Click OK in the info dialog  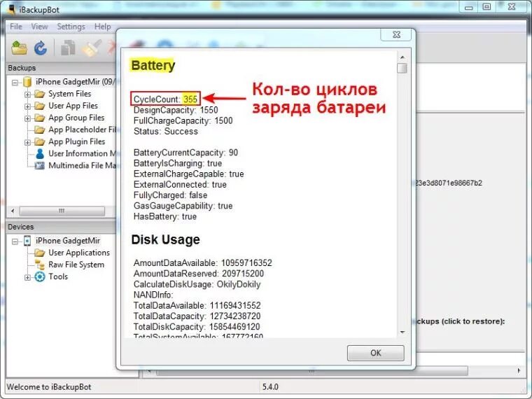[376, 353]
